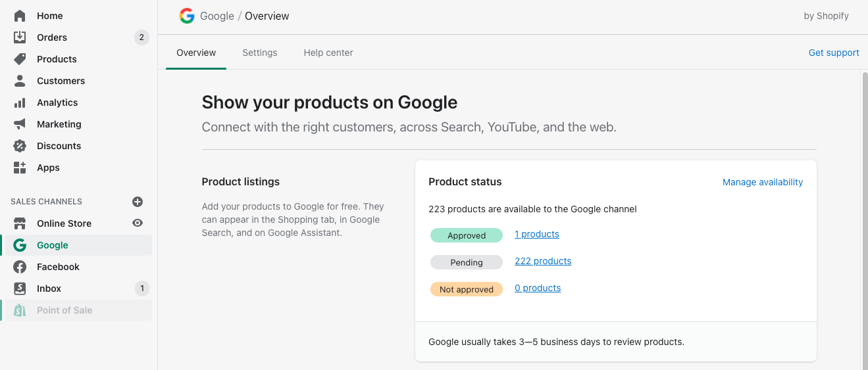Select the Customers person icon
The image size is (868, 370).
click(20, 81)
